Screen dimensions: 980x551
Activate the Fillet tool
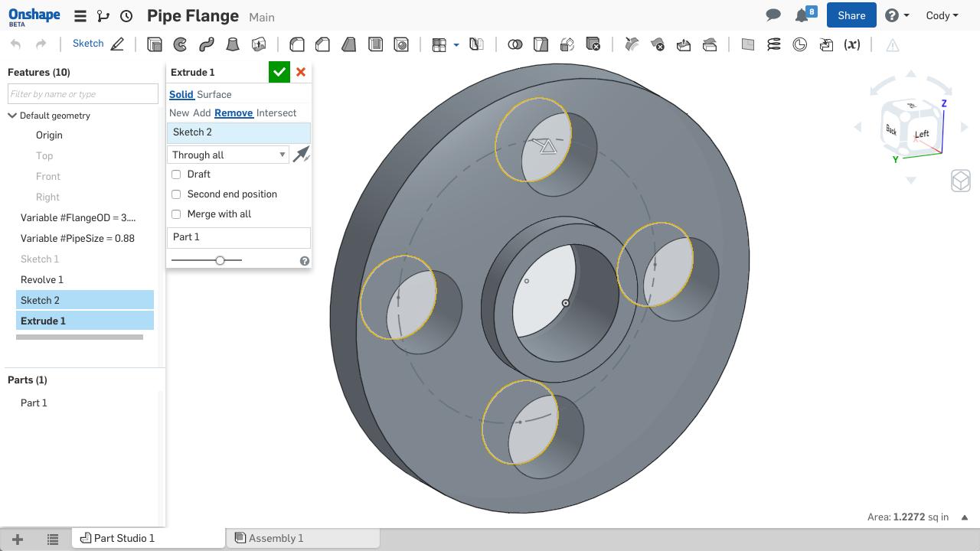297,44
